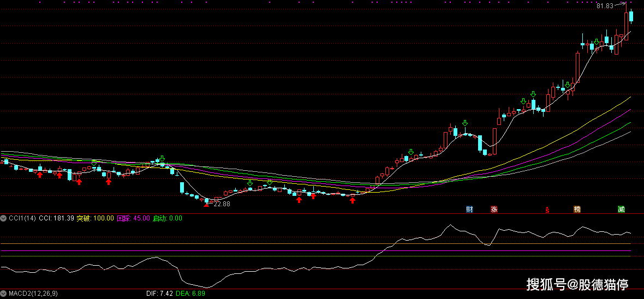Click the DIF 7.42 value label

pos(159,294)
